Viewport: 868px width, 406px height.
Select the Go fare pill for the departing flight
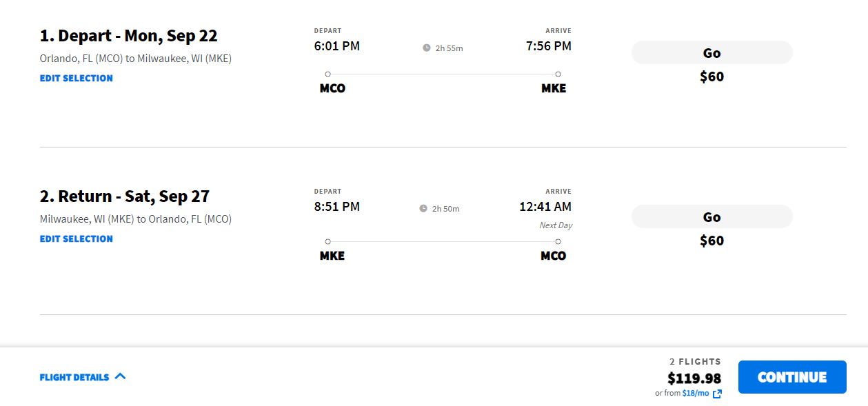coord(712,52)
